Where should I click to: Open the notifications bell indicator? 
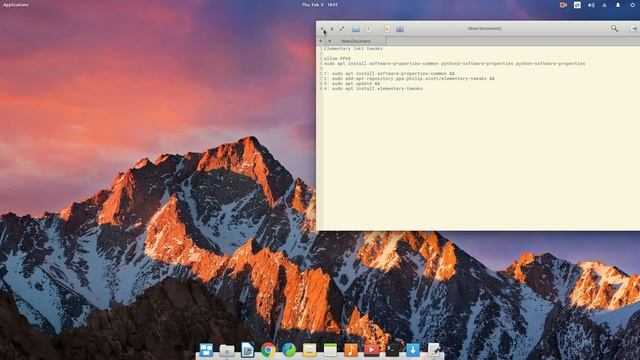pyautogui.click(x=618, y=5)
